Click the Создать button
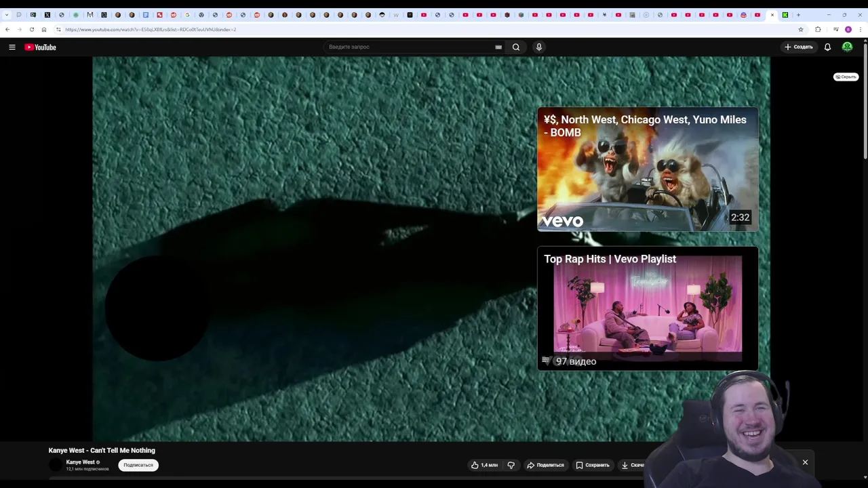 point(799,47)
